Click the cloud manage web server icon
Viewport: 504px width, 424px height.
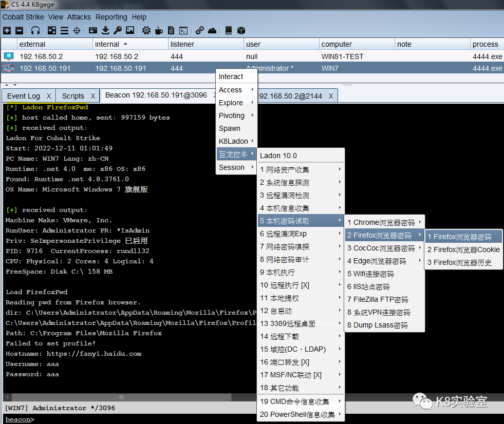coord(212,30)
